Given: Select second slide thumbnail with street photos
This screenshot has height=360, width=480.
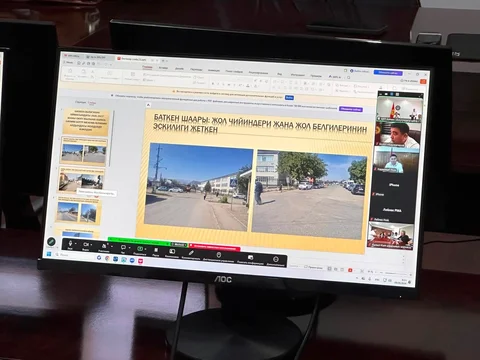Looking at the screenshot, I should coord(84,151).
